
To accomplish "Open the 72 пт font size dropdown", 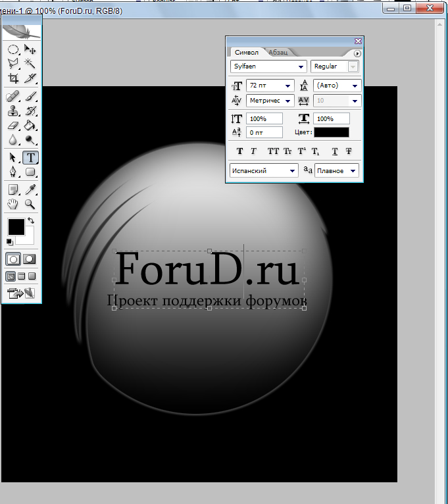I will pyautogui.click(x=287, y=86).
